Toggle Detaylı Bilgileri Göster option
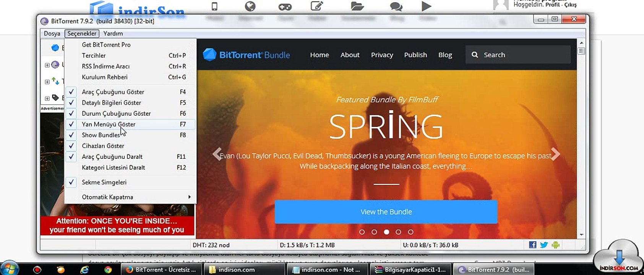 point(131,102)
